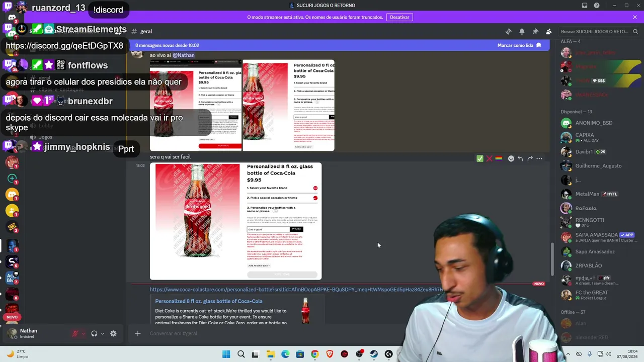Viewport: 644px width, 362px height.
Task: Open Brave browser from taskbar
Action: pos(330,354)
